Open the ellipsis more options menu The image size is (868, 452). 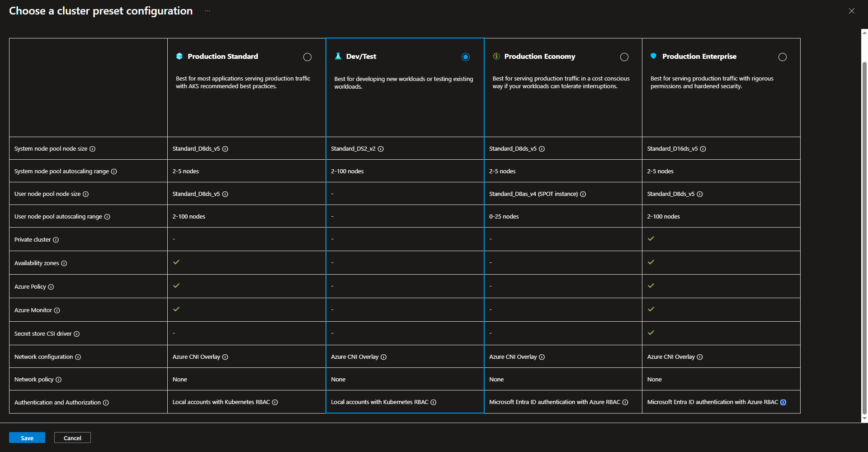point(208,11)
